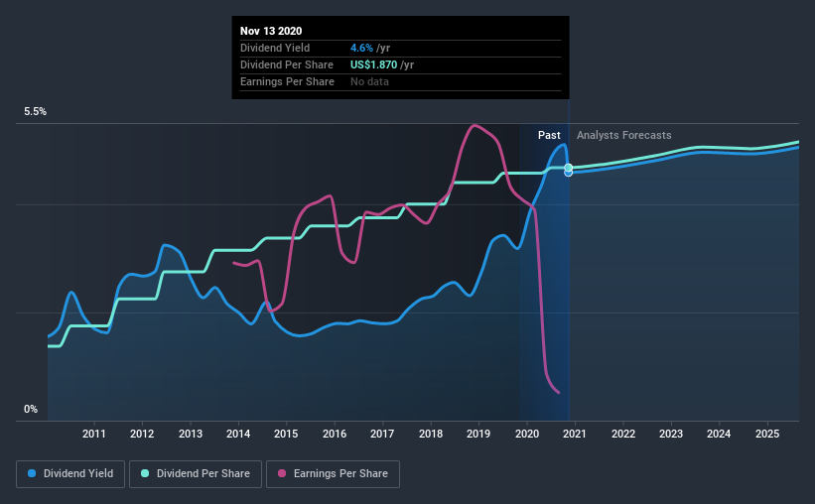Toggle the Dividend Yield legend button
Screen dimensions: 815x504
tap(70, 474)
